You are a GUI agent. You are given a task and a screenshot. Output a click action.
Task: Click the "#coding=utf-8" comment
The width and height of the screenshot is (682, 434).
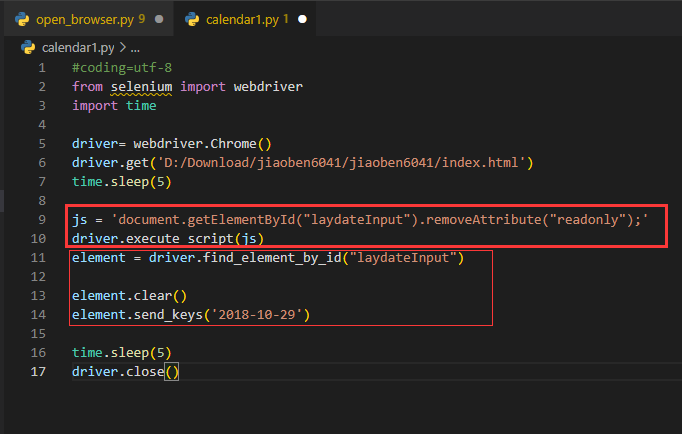(x=122, y=68)
